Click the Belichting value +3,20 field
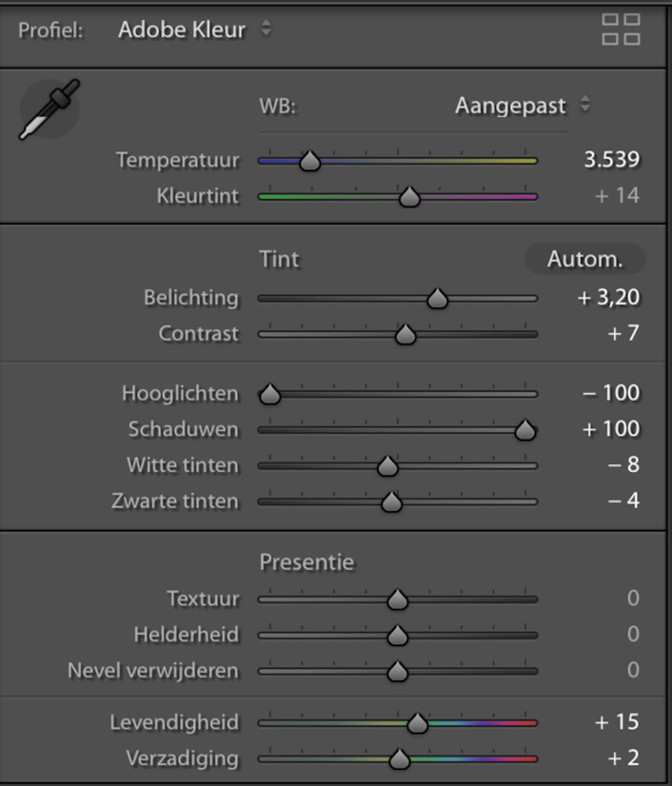 click(608, 297)
